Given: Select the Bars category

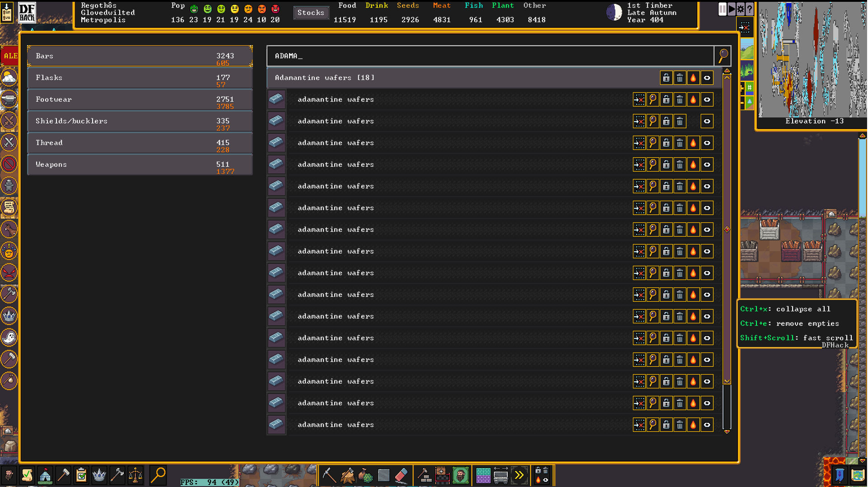Looking at the screenshot, I should click(x=140, y=56).
